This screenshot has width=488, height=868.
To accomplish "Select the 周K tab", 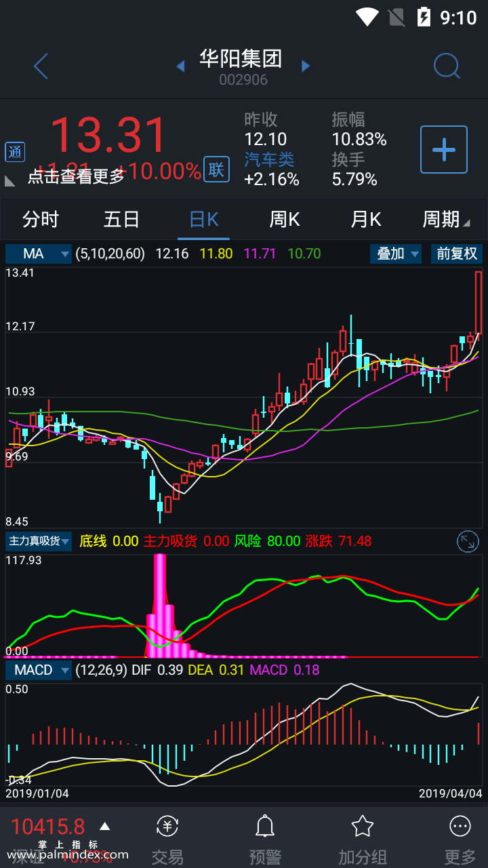I will pyautogui.click(x=285, y=220).
